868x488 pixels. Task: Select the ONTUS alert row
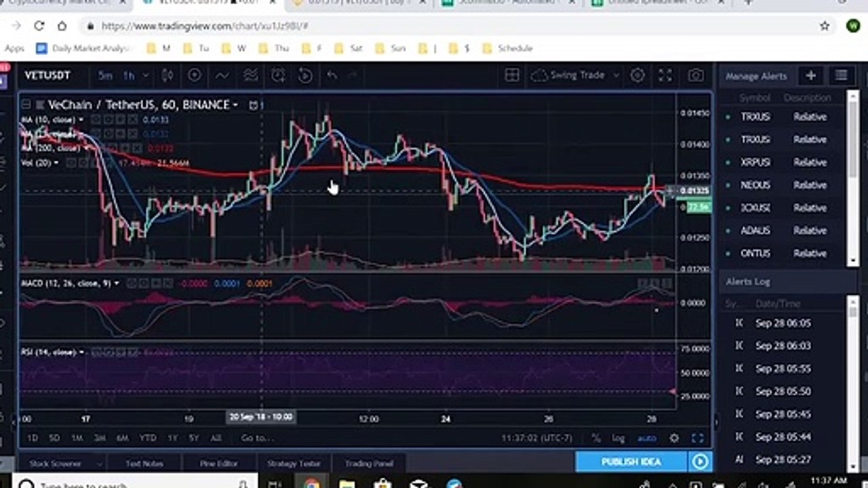pyautogui.click(x=783, y=253)
